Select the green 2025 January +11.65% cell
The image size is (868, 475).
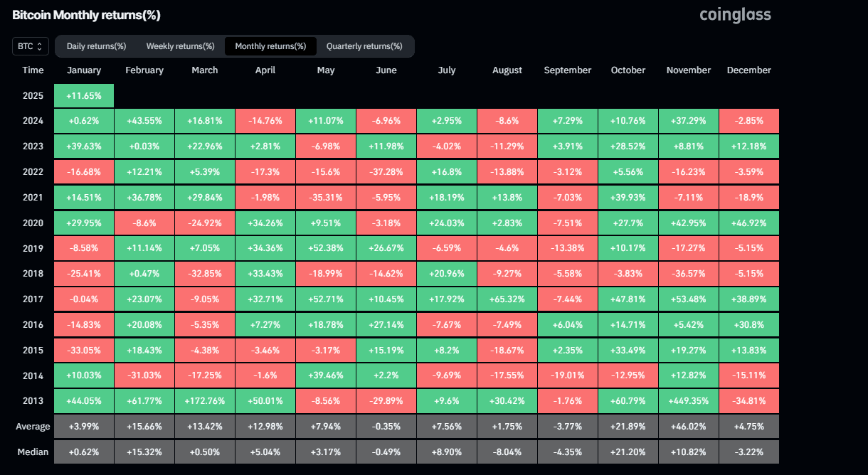[x=83, y=95]
